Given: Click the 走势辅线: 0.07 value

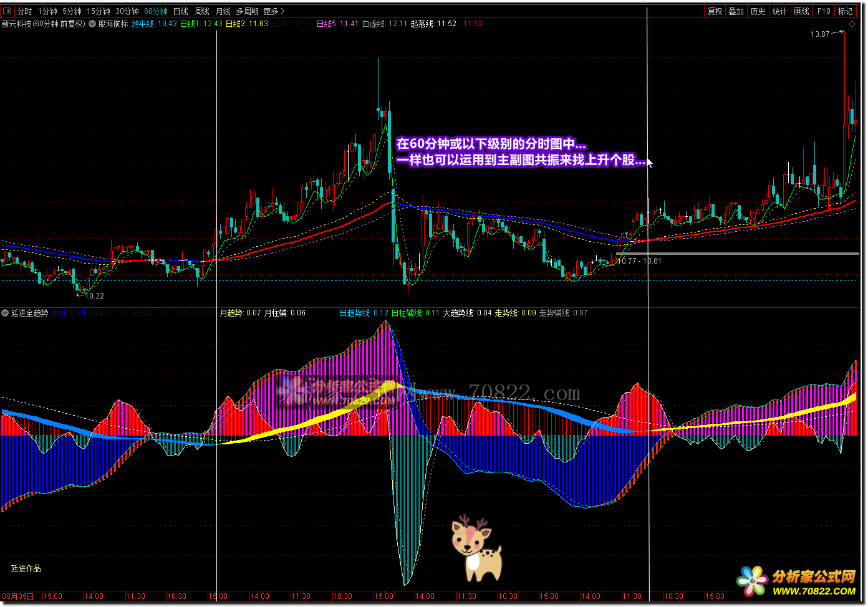Looking at the screenshot, I should click(564, 313).
